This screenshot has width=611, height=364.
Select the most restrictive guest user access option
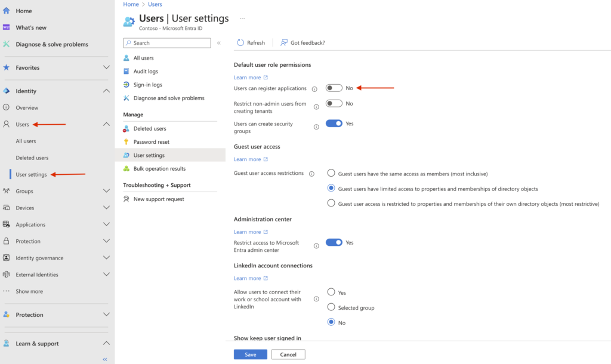(331, 203)
